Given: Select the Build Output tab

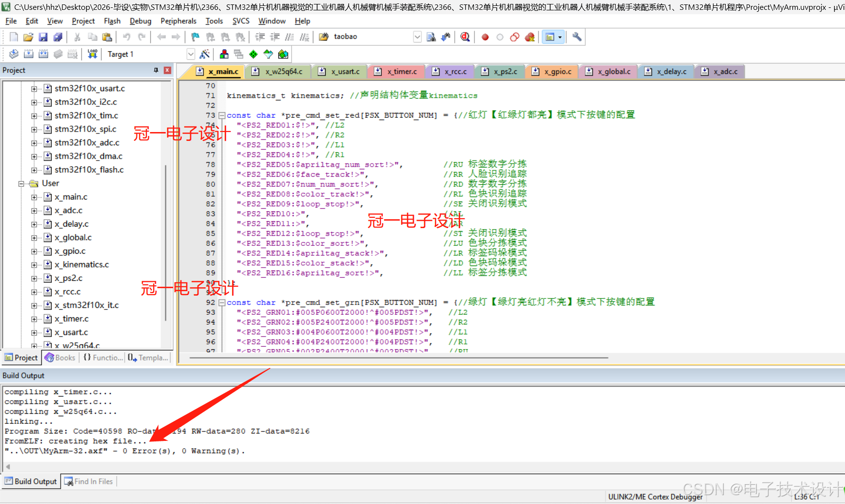Looking at the screenshot, I should (31, 481).
